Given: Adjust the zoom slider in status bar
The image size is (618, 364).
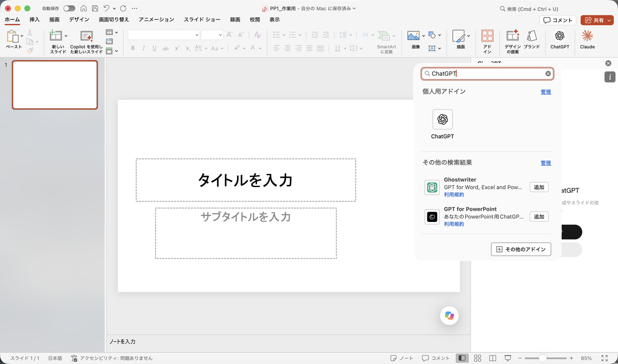Looking at the screenshot, I should [543, 358].
